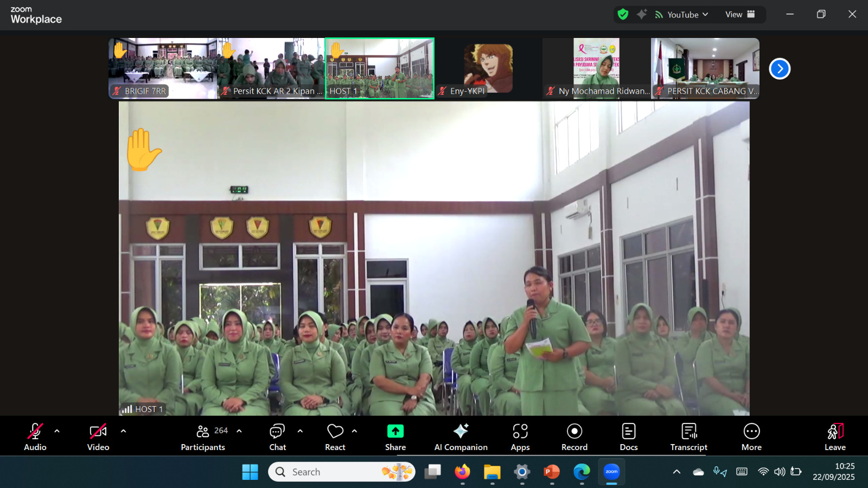The width and height of the screenshot is (868, 488).
Task: Open the View layout menu
Action: pyautogui.click(x=740, y=15)
